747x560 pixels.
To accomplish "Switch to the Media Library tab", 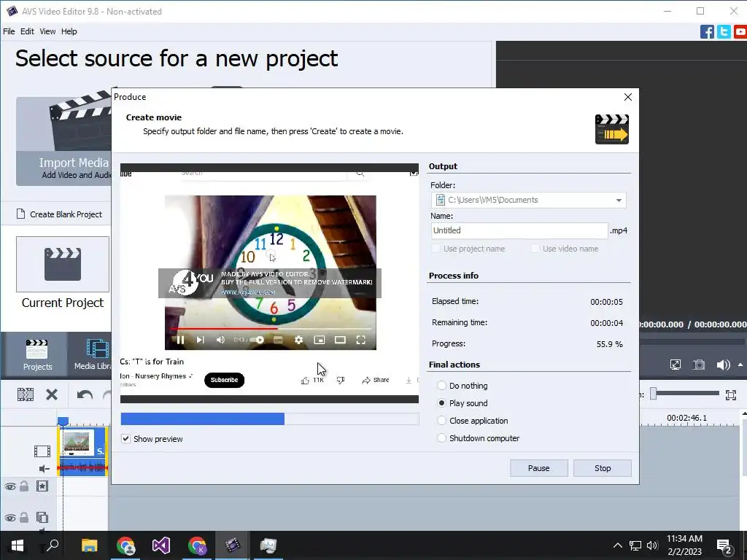I will pyautogui.click(x=92, y=355).
